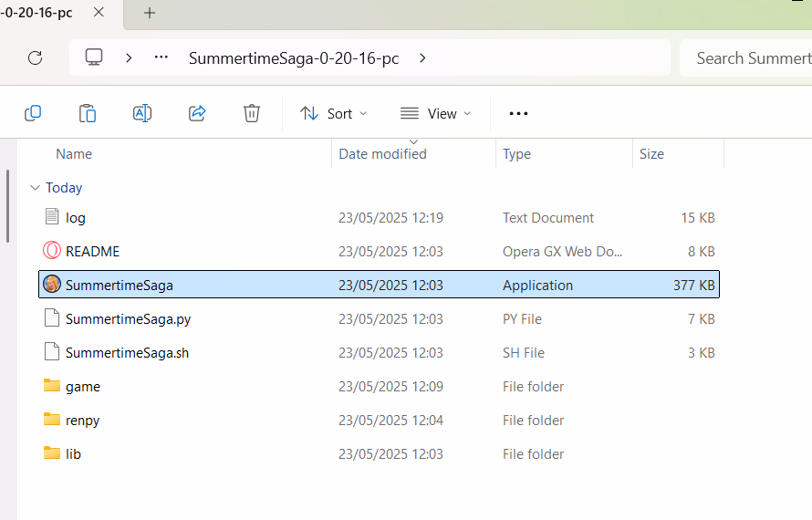
Task: Collapse the Today group
Action: (x=35, y=188)
